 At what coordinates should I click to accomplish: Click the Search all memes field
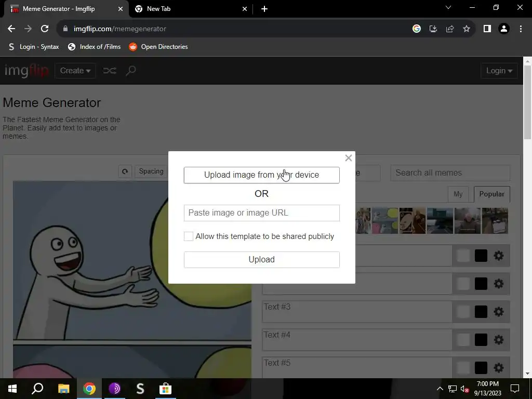tap(450, 173)
